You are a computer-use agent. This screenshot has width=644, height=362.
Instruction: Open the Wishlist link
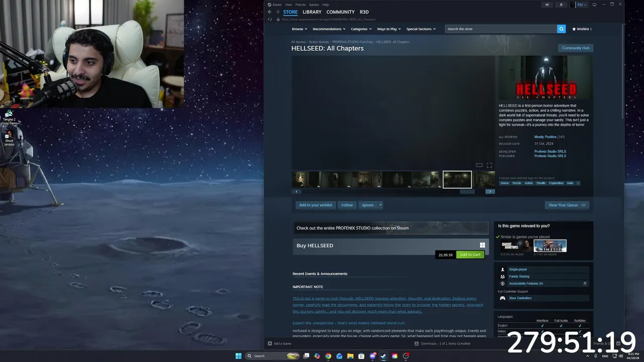582,29
